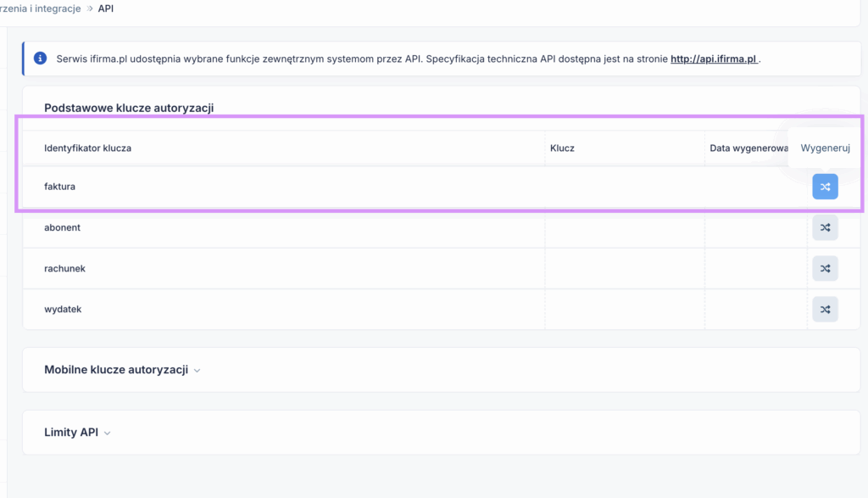The image size is (868, 498).
Task: Select the wydatek key identifier
Action: point(62,309)
